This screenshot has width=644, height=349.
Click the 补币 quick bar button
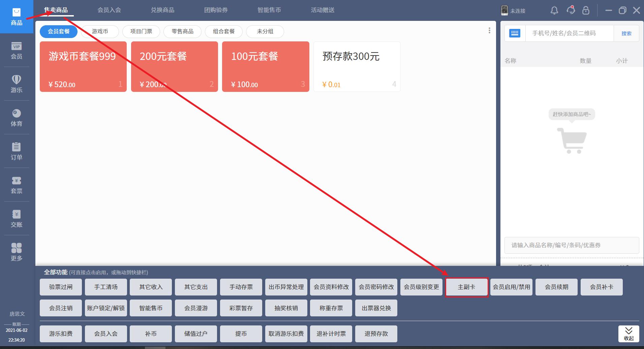coord(151,334)
